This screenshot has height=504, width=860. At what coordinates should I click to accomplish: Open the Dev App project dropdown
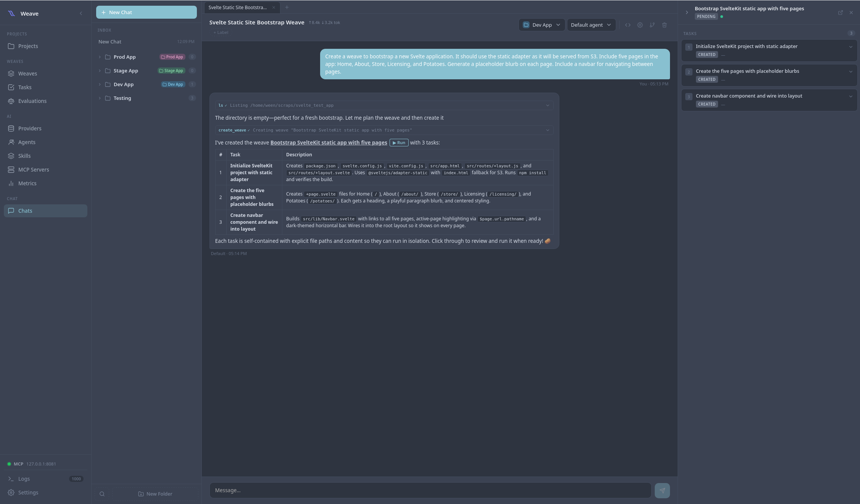541,25
